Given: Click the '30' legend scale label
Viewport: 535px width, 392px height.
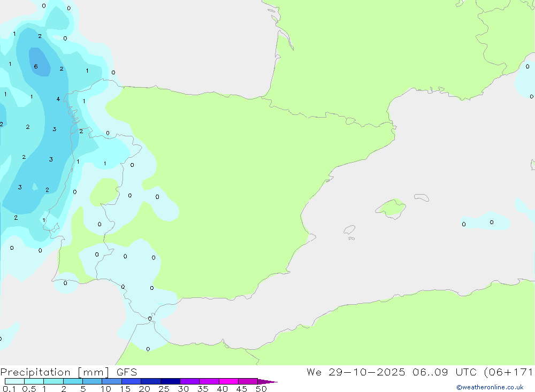Looking at the screenshot, I should (x=183, y=389).
